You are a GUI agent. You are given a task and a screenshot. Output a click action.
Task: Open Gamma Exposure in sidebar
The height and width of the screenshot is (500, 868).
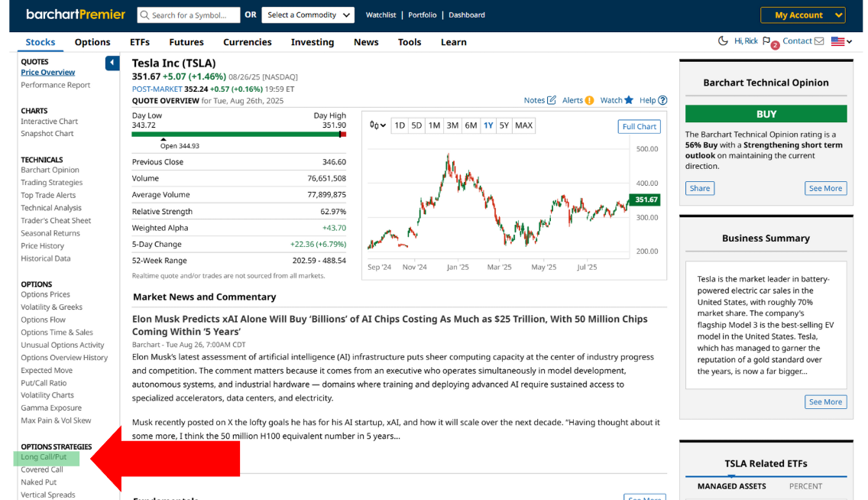coord(51,408)
